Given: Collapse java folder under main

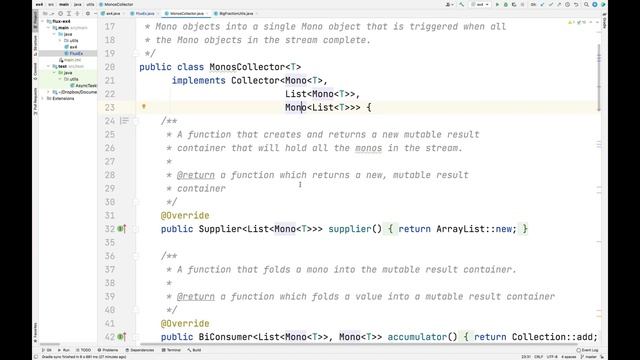Looking at the screenshot, I should coord(54,34).
